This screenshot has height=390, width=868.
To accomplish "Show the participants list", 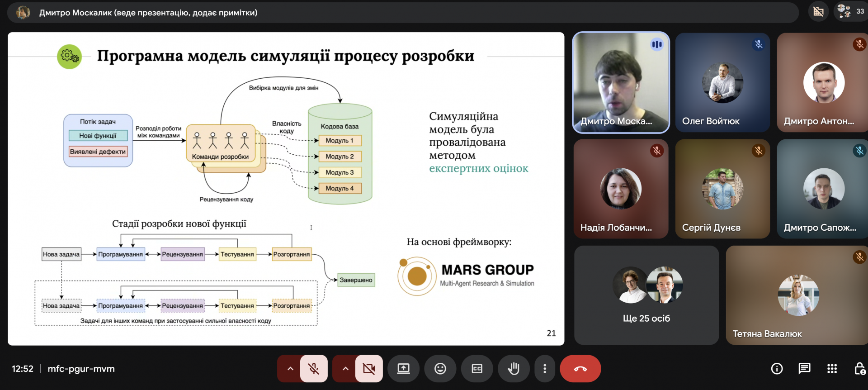I will click(x=851, y=11).
